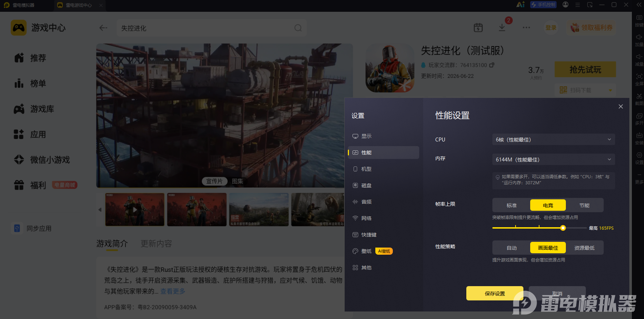
Task: Click the 登录 login button
Action: click(551, 28)
